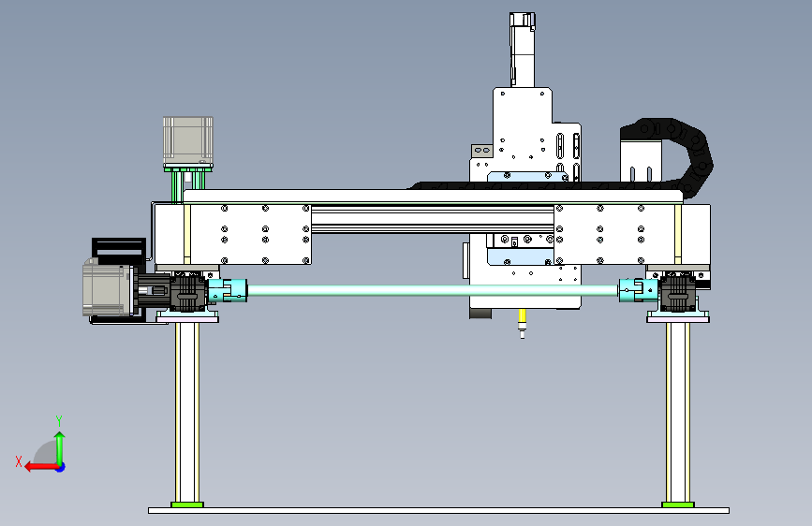Pick the vertical motor on top of the carriage
Image resolution: width=812 pixels, height=526 pixels.
click(x=522, y=50)
